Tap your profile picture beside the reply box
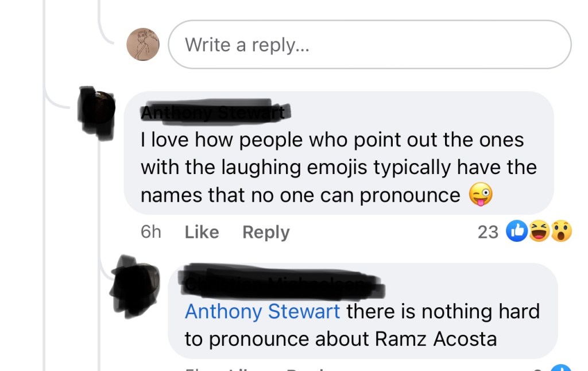The height and width of the screenshot is (371, 588). [x=143, y=45]
